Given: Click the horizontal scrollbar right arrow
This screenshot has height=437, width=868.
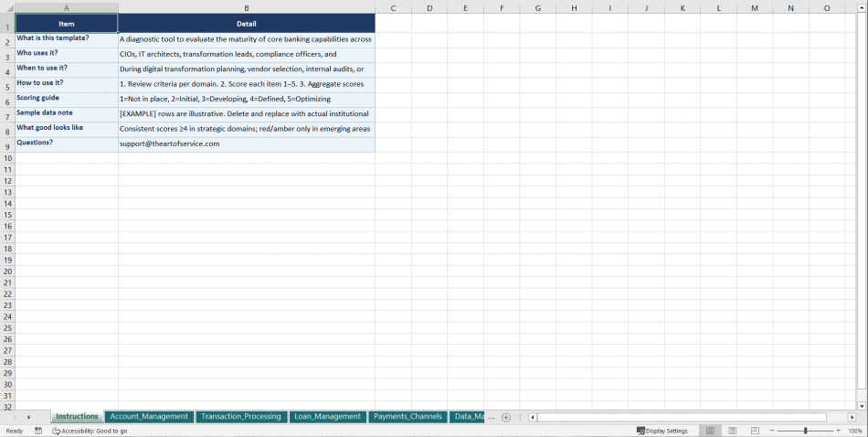Looking at the screenshot, I should [x=852, y=417].
